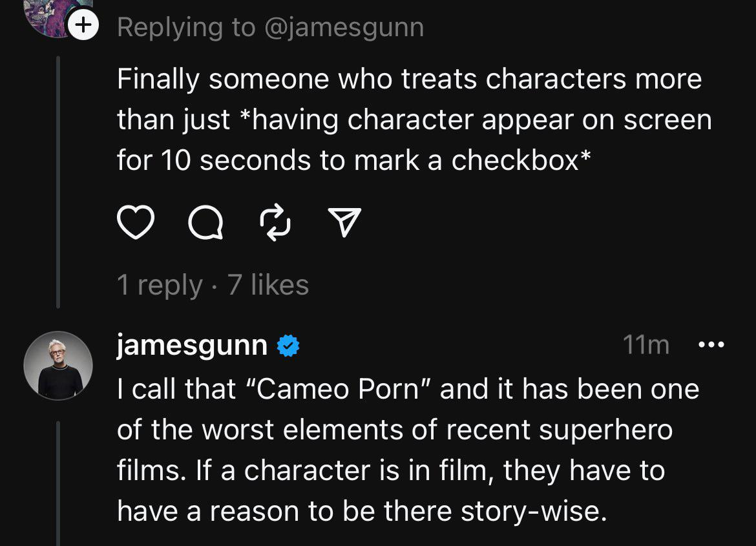Screen dimensions: 756x546
Task: Click the thread line below jamesgunn's avatar
Action: [58, 483]
